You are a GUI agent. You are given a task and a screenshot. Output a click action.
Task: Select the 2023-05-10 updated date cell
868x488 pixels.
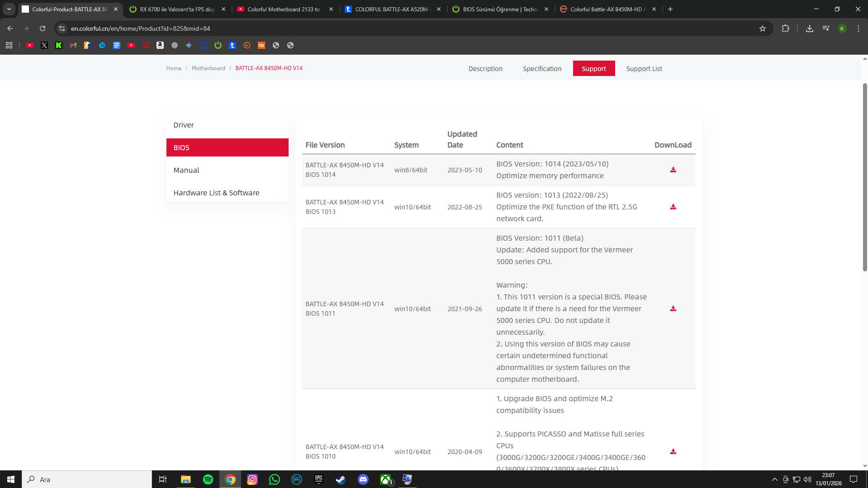(465, 170)
